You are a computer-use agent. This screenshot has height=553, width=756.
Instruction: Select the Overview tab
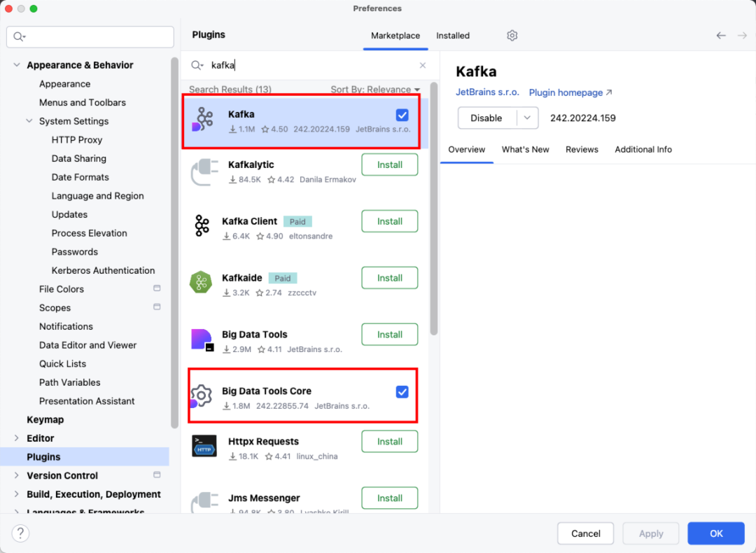point(467,150)
